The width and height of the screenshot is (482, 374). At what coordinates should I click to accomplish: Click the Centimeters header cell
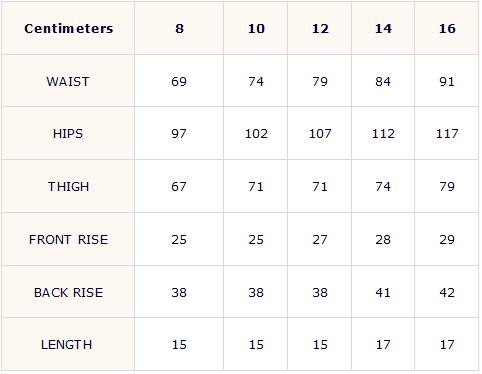(69, 28)
